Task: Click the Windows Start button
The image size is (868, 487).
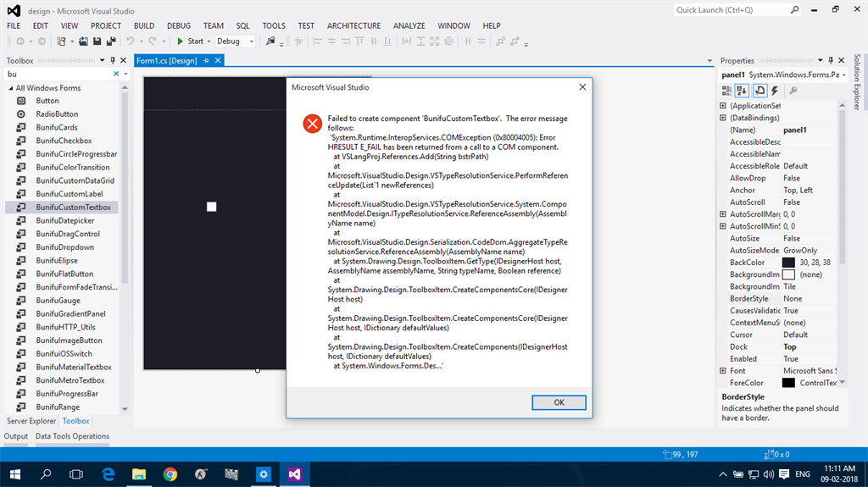Action: coord(15,474)
